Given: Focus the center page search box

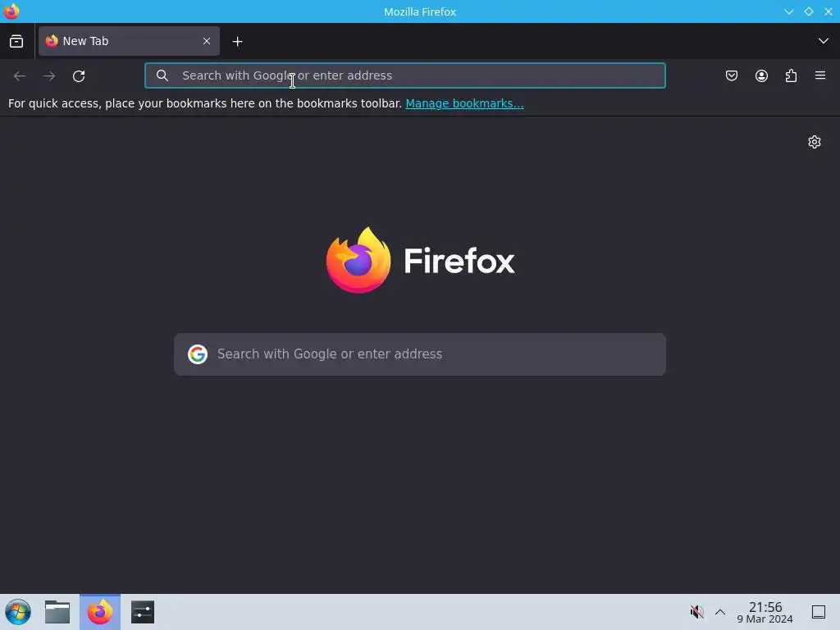Looking at the screenshot, I should click(420, 354).
